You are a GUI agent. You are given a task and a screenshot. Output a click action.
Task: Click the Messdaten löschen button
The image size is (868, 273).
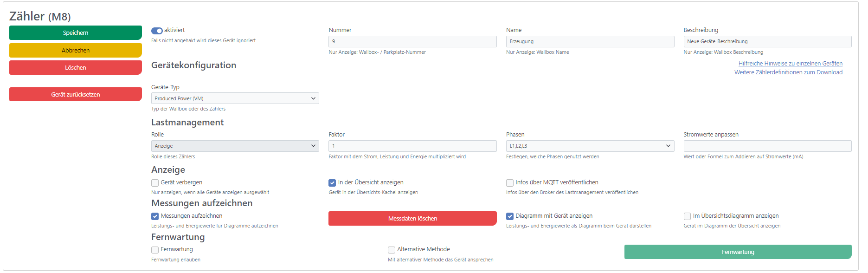click(412, 218)
